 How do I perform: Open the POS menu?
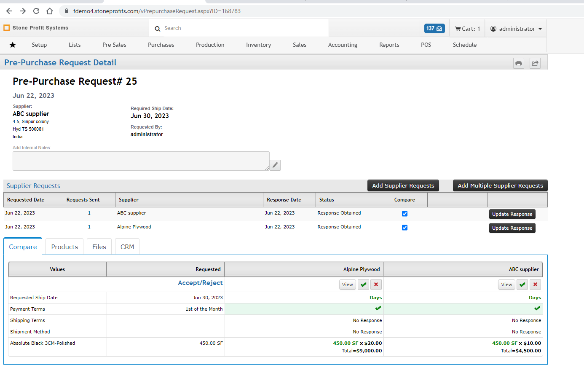[426, 45]
